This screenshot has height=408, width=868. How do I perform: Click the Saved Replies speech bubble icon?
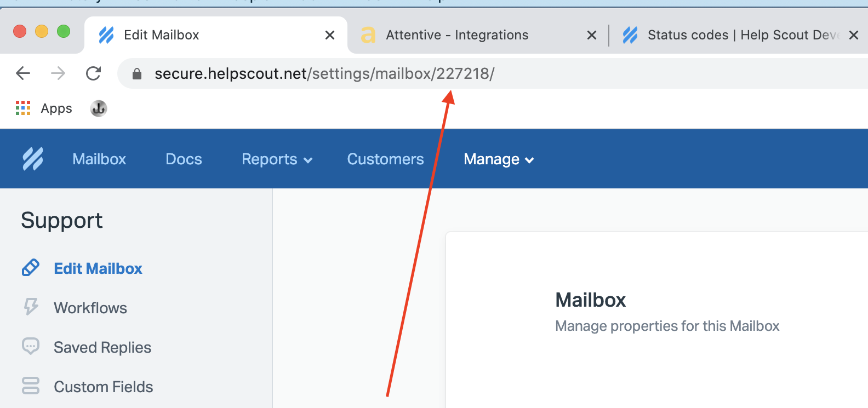tap(31, 346)
